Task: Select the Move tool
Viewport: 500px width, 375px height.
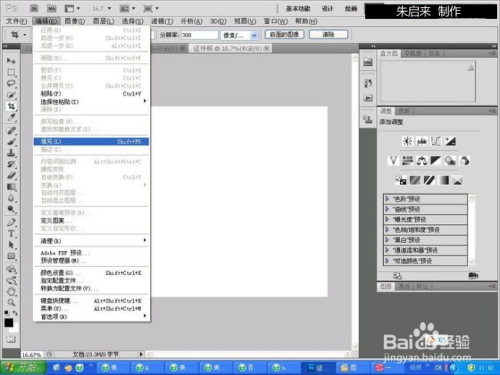Action: [11, 61]
